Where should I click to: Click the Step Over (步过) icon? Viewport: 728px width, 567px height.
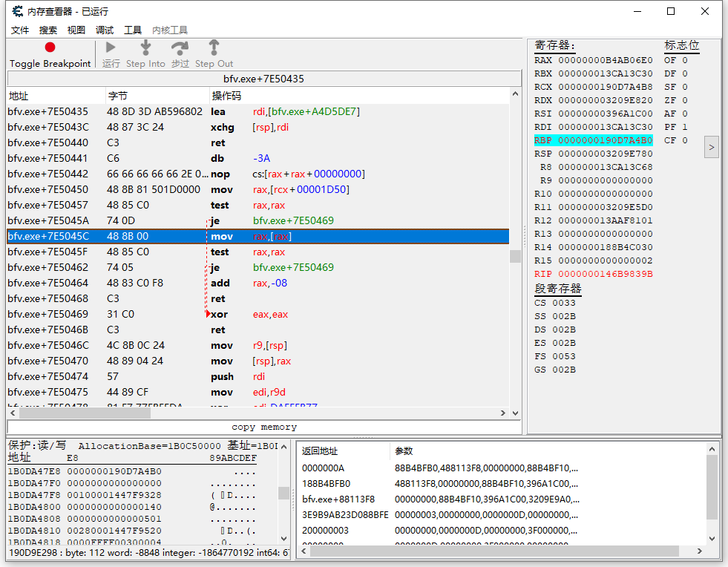(x=180, y=47)
